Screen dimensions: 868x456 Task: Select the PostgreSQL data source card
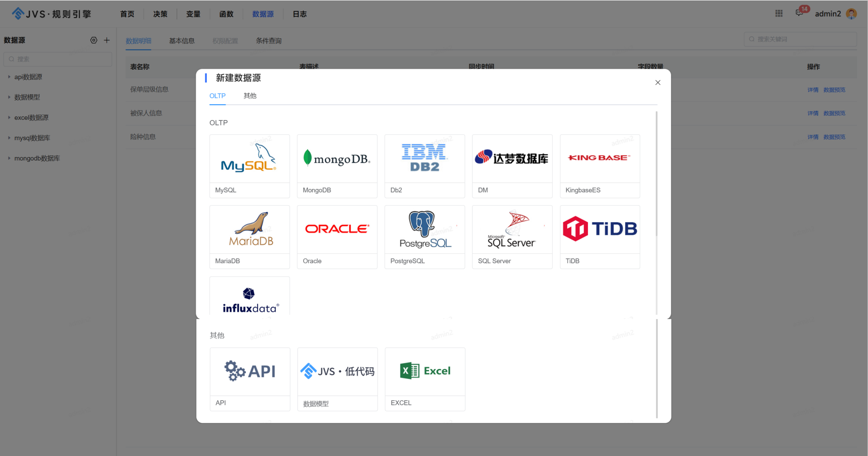pos(425,237)
